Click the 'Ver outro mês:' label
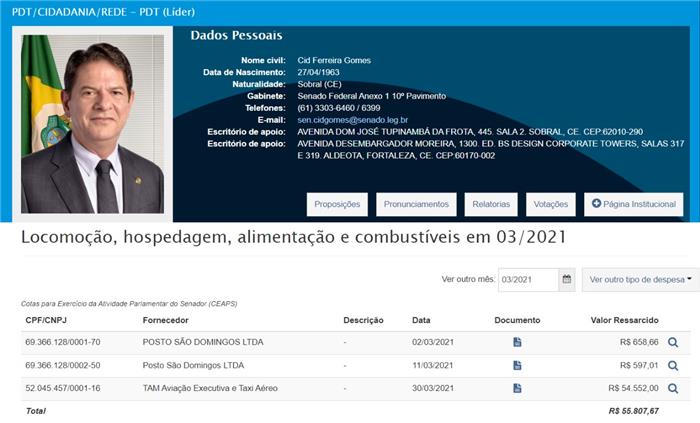The image size is (700, 423). pyautogui.click(x=468, y=279)
